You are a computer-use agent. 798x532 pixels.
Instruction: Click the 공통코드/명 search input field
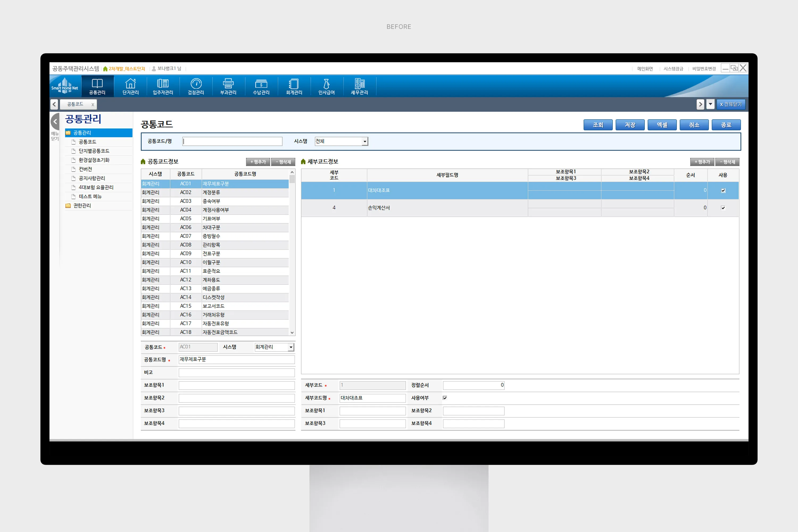232,142
